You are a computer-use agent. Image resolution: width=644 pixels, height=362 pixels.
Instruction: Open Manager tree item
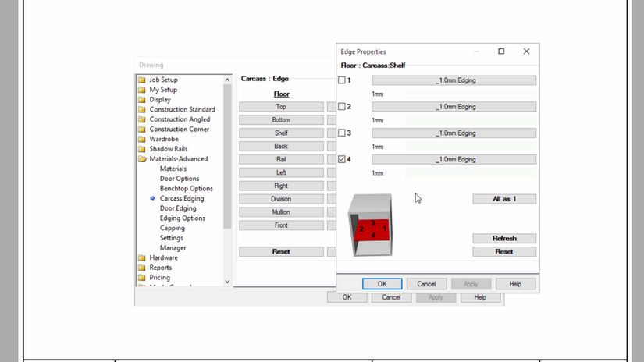(173, 247)
